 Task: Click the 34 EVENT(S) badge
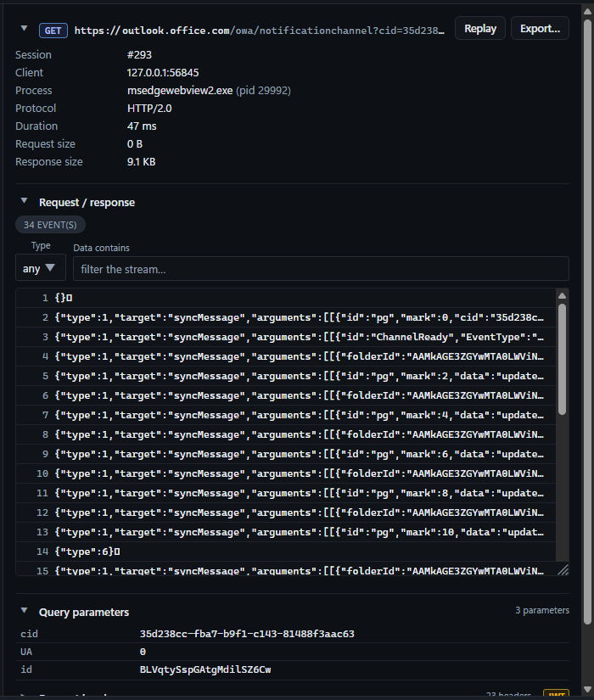coord(50,225)
